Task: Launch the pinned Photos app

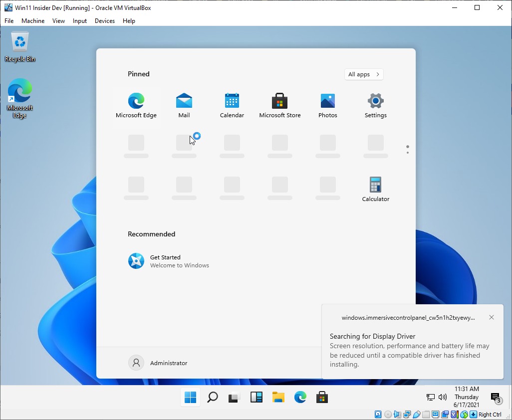Action: tap(327, 105)
